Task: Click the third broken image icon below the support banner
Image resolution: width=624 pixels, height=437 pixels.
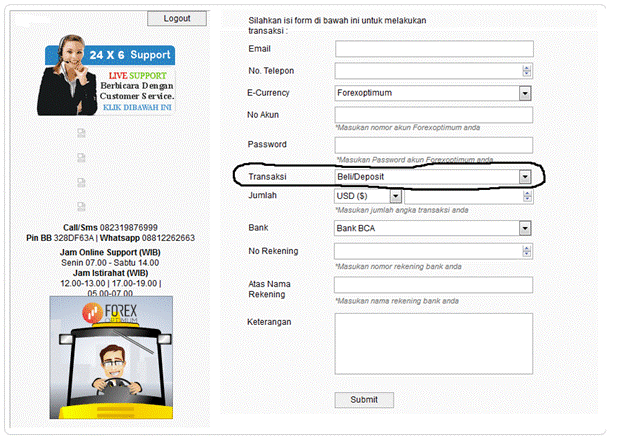Action: (81, 182)
